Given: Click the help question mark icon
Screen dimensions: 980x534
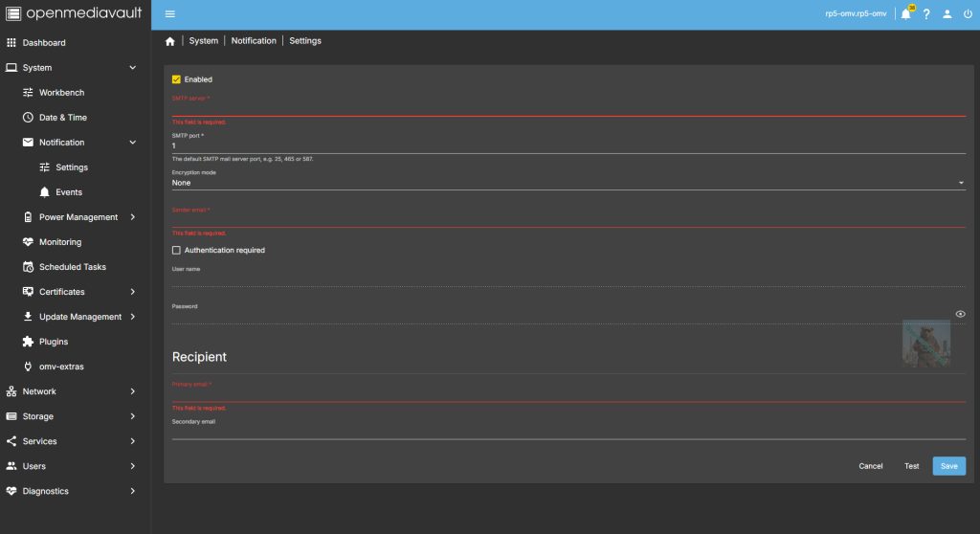Looking at the screenshot, I should click(926, 14).
